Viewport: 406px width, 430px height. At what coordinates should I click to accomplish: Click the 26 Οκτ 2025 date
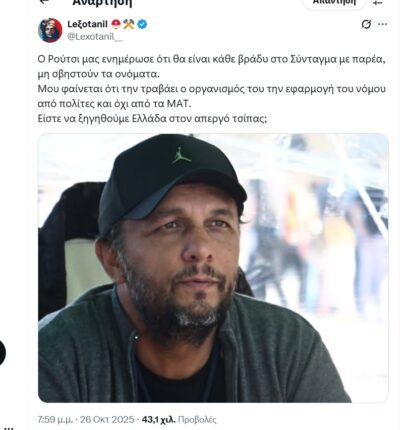pos(107,419)
